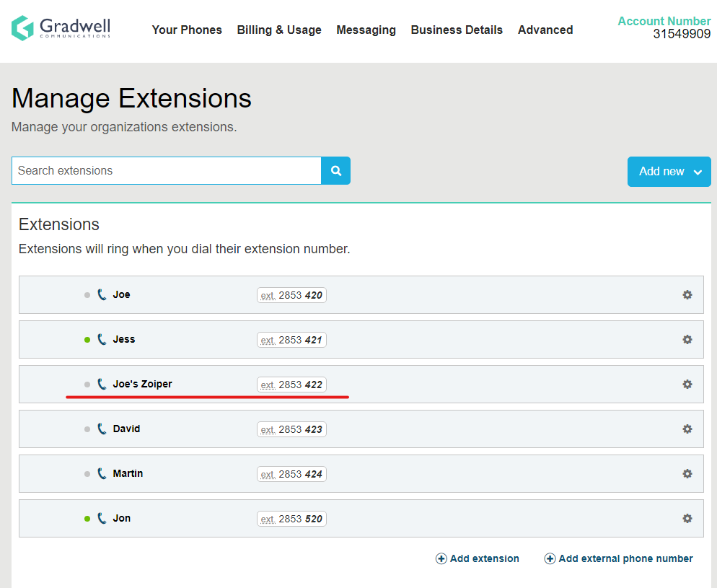
Task: Click the magnifier search button
Action: [335, 171]
